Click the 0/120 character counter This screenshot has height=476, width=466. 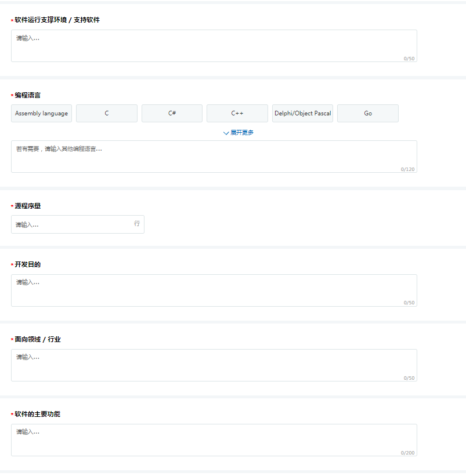click(x=407, y=169)
